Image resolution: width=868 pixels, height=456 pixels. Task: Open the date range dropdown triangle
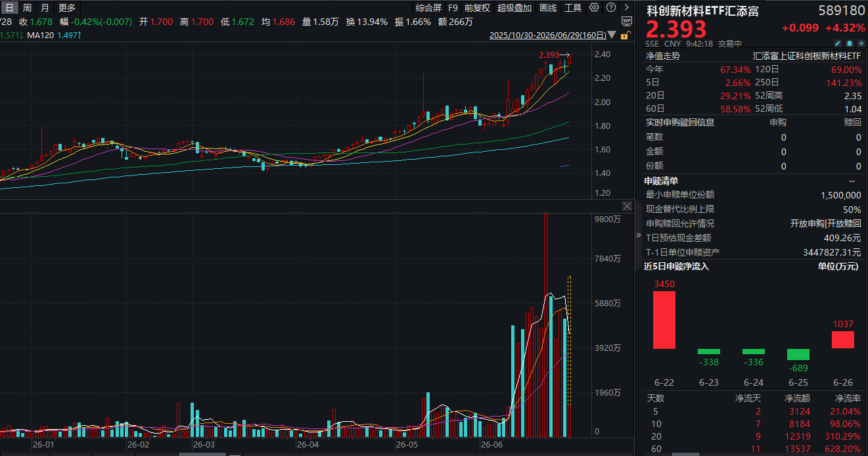pyautogui.click(x=612, y=35)
